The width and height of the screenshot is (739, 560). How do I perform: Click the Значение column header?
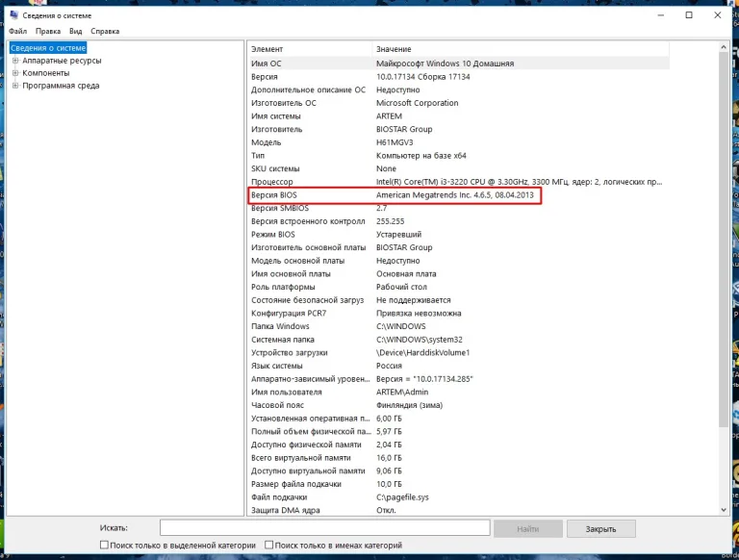521,49
